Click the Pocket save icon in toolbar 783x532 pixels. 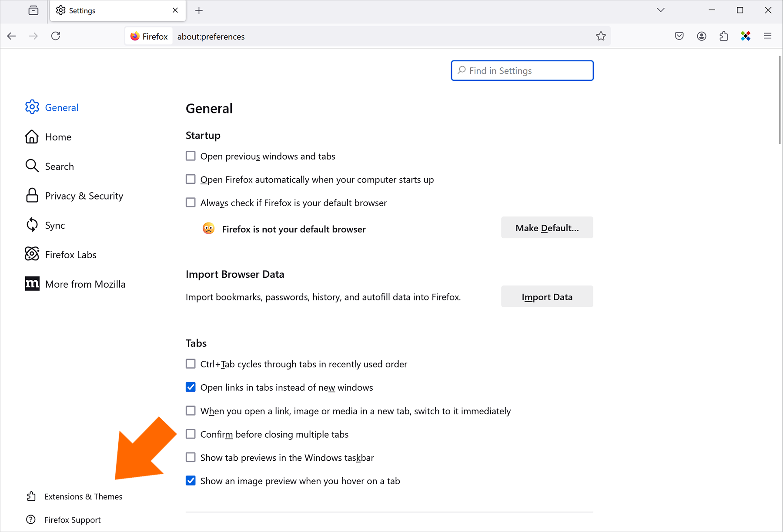[679, 36]
